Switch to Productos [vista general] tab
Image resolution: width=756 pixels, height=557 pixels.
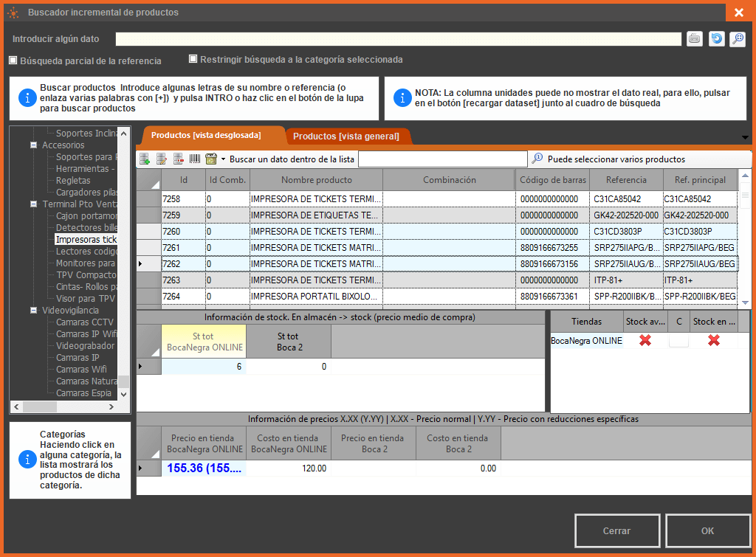pyautogui.click(x=346, y=136)
